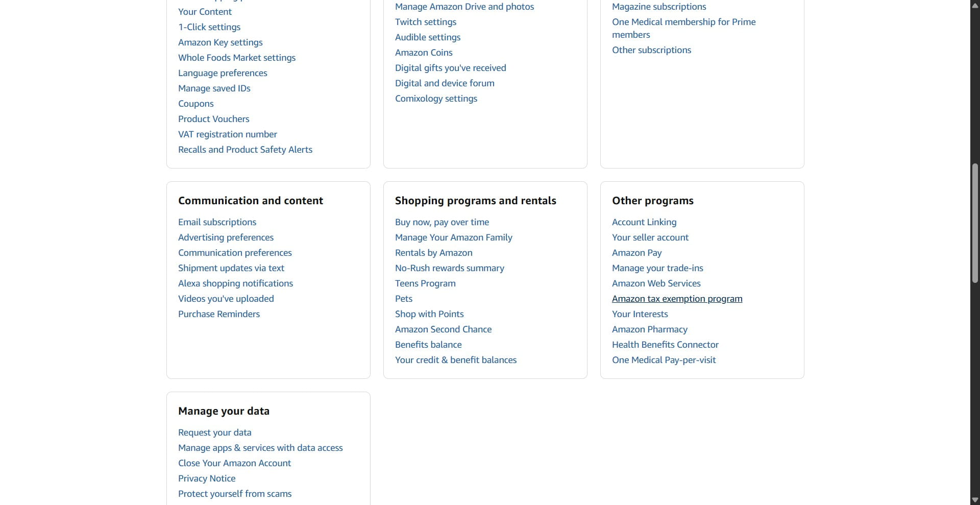Open the Coupons page

point(196,104)
